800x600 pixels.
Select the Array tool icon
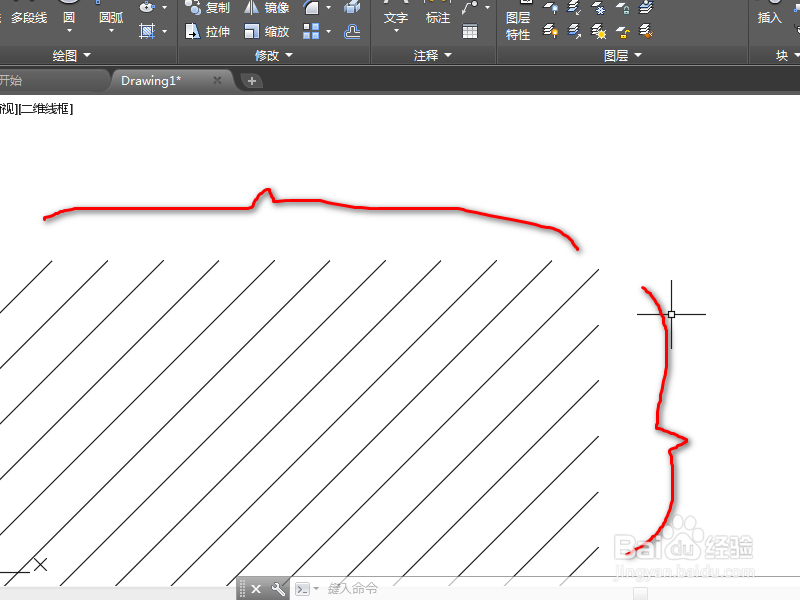pos(311,32)
